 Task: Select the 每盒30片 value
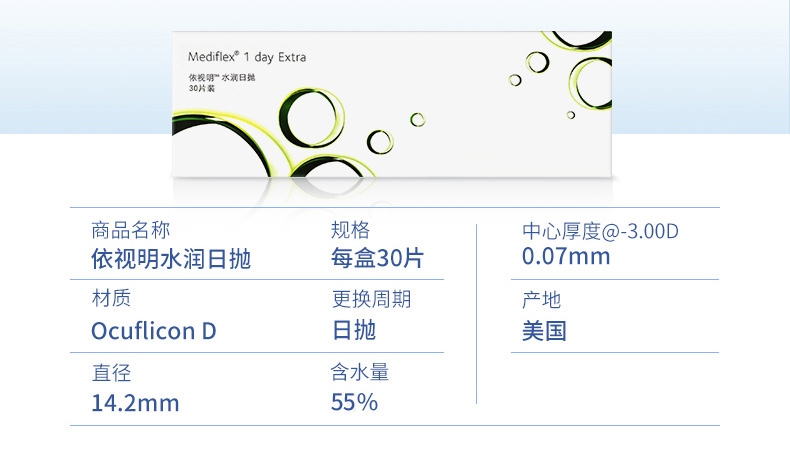pos(377,258)
